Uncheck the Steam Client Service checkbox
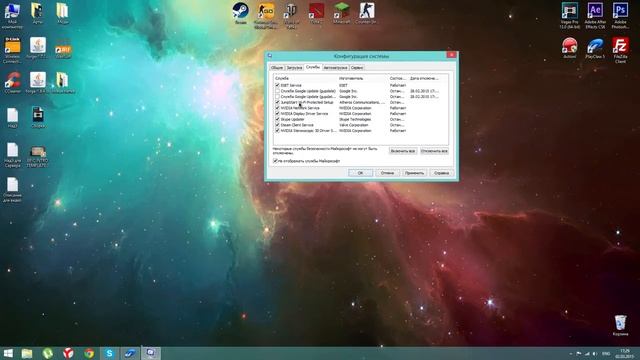Screen dimensions: 640x360 278,125
